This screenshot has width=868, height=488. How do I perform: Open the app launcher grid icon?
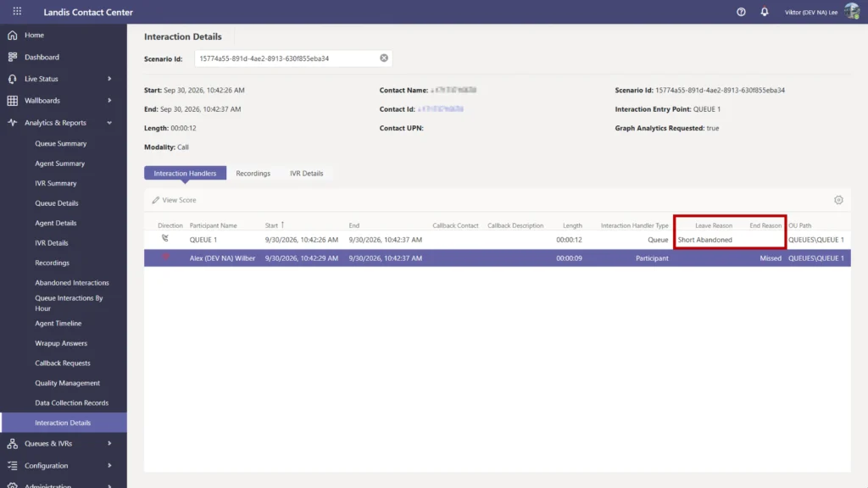click(17, 11)
